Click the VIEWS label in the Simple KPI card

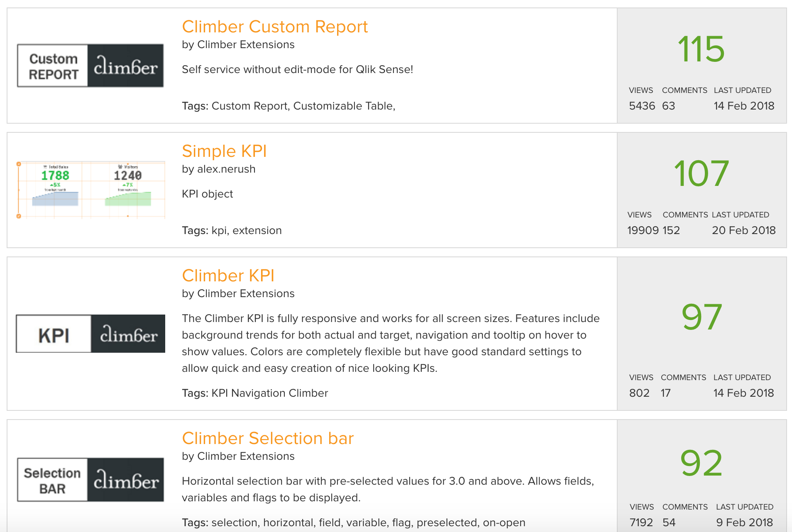(640, 215)
